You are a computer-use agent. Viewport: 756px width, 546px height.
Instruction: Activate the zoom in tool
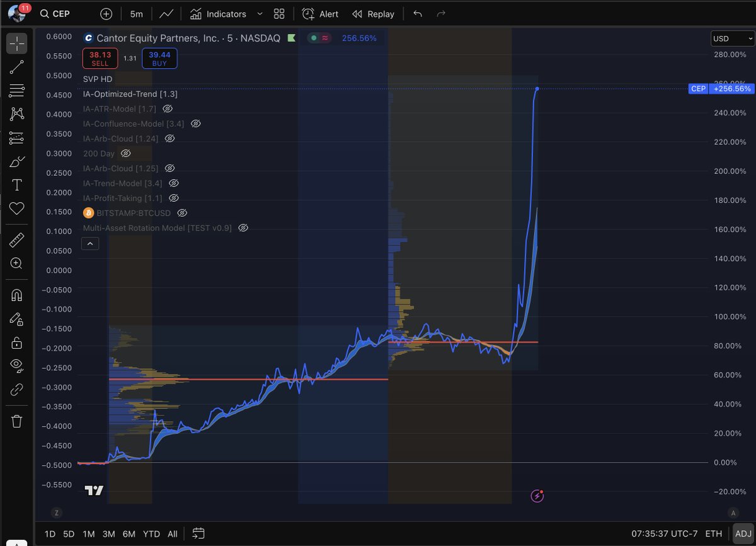pos(17,264)
